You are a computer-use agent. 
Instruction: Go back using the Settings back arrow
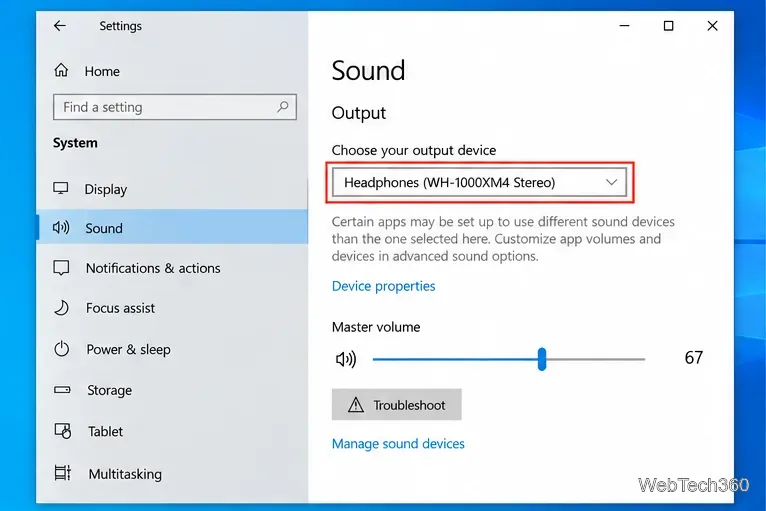60,25
